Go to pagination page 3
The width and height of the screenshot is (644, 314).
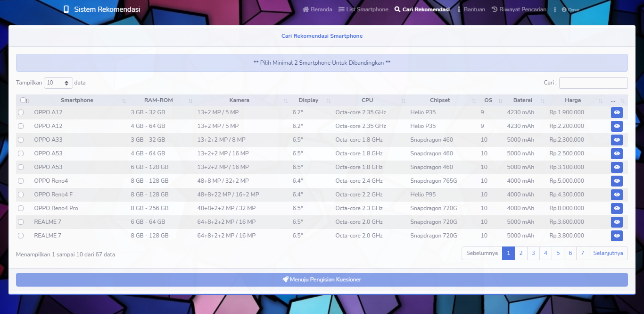[533, 253]
